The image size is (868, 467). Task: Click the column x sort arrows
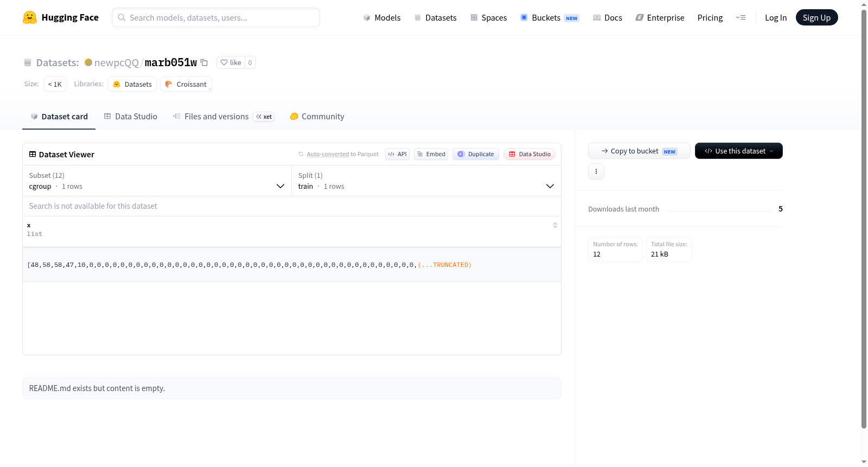(555, 225)
